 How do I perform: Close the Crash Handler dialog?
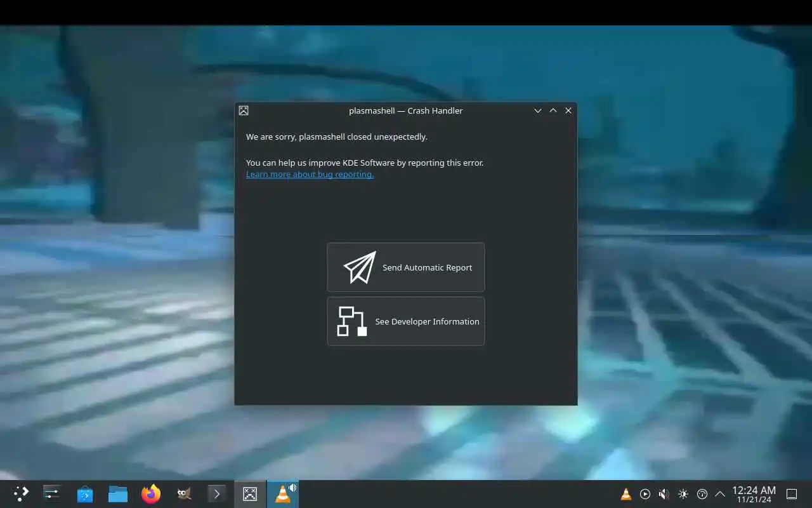(x=568, y=110)
